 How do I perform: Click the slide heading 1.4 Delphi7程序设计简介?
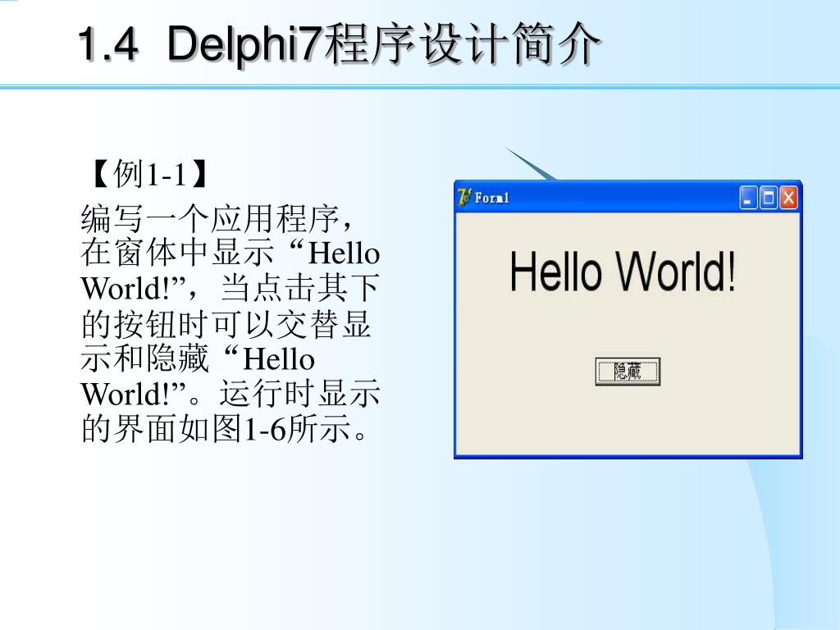click(x=339, y=44)
